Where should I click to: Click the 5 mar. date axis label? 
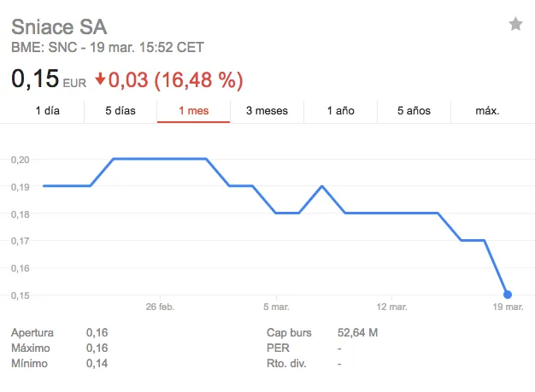tap(277, 307)
